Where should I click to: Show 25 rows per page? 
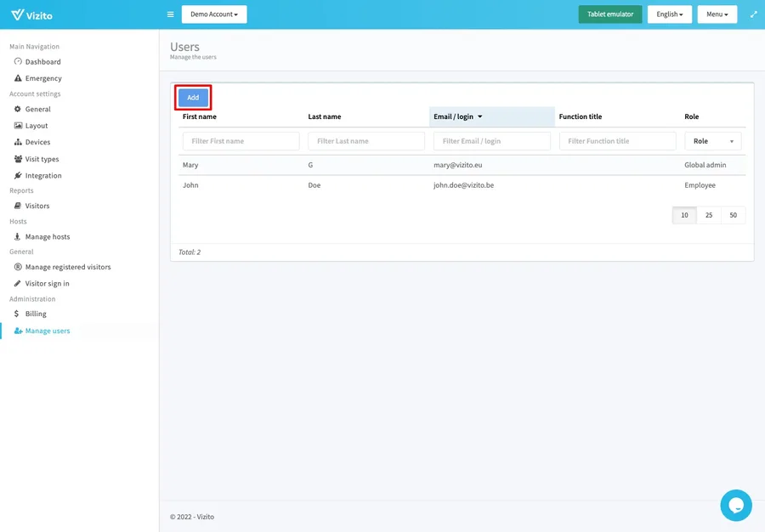pyautogui.click(x=708, y=215)
